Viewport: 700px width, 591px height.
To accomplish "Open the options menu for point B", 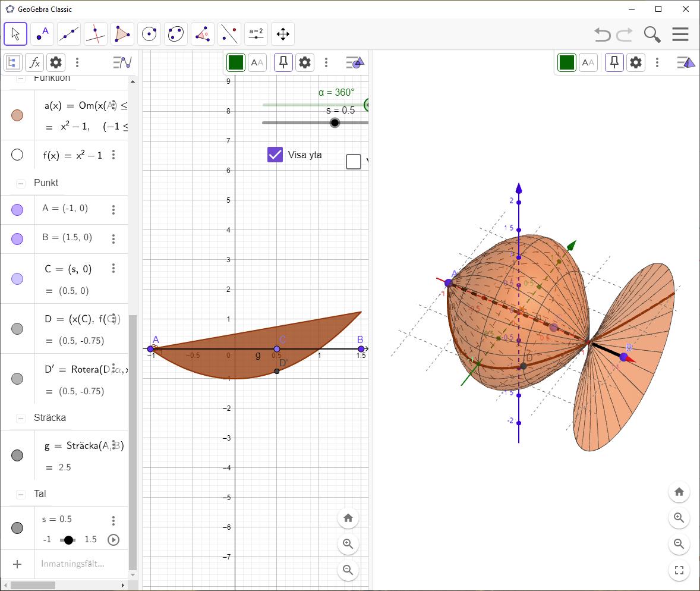I will point(113,238).
